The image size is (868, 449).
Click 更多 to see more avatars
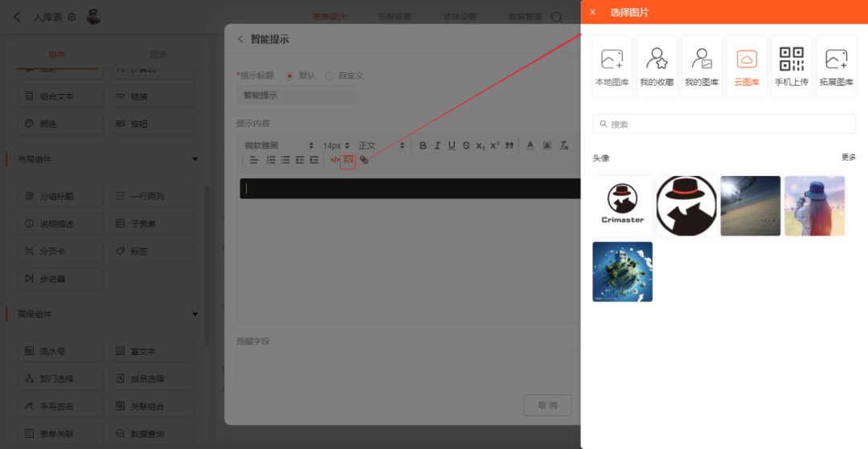(849, 157)
